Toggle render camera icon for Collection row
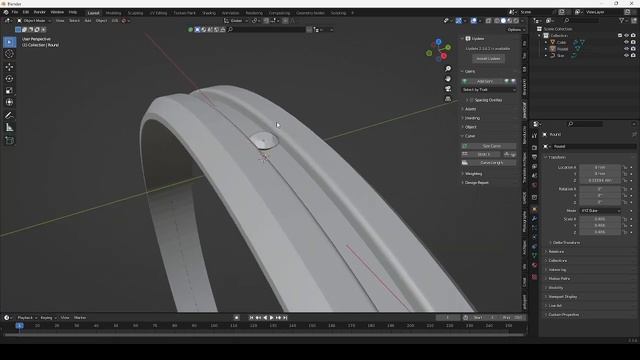 coord(633,36)
